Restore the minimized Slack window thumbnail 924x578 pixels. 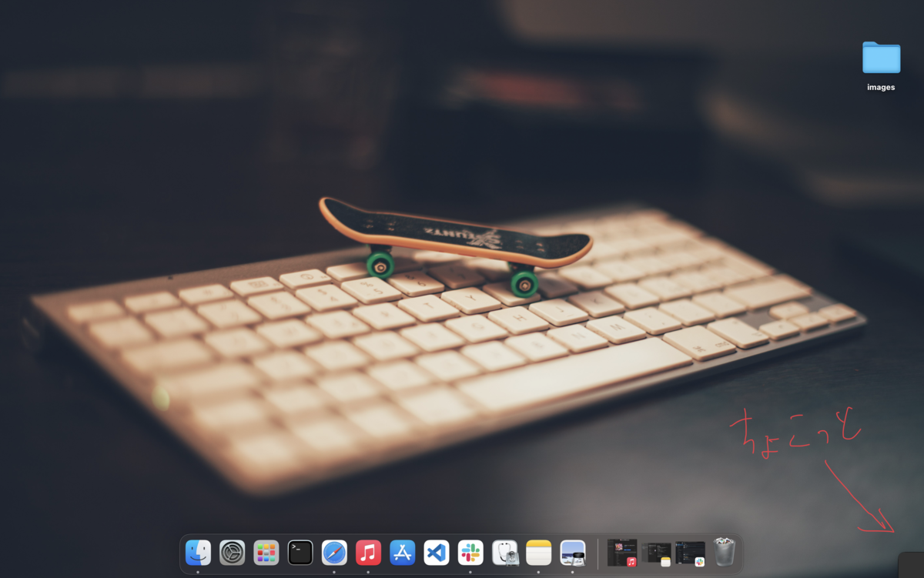[x=691, y=553]
